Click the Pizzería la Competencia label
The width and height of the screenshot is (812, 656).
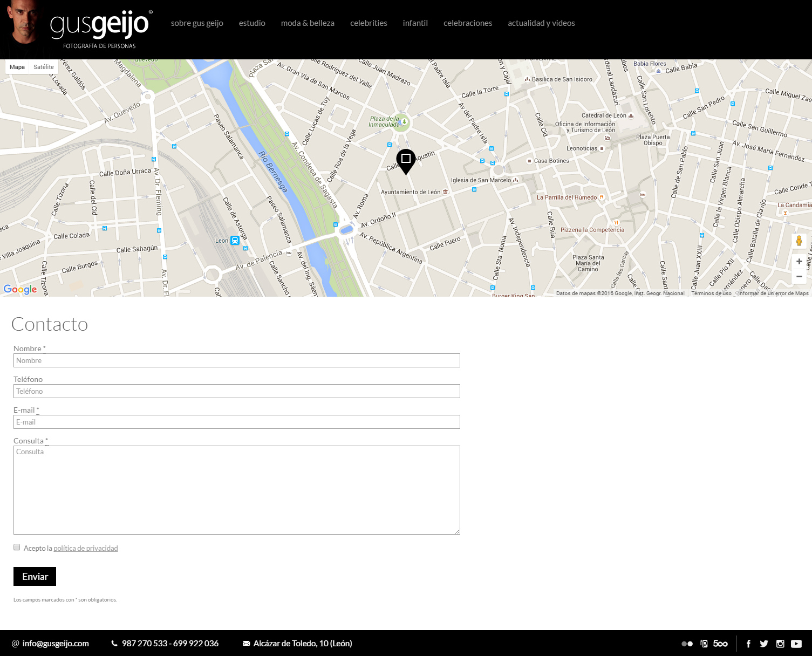(592, 230)
